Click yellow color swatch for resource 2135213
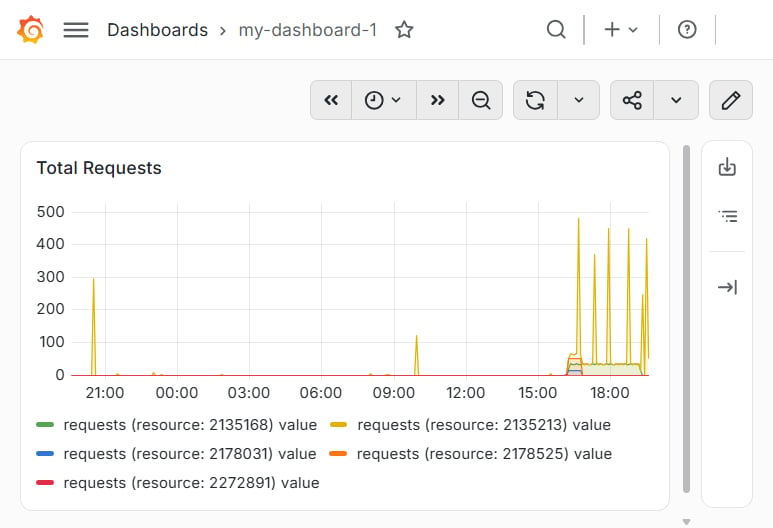 coord(339,424)
